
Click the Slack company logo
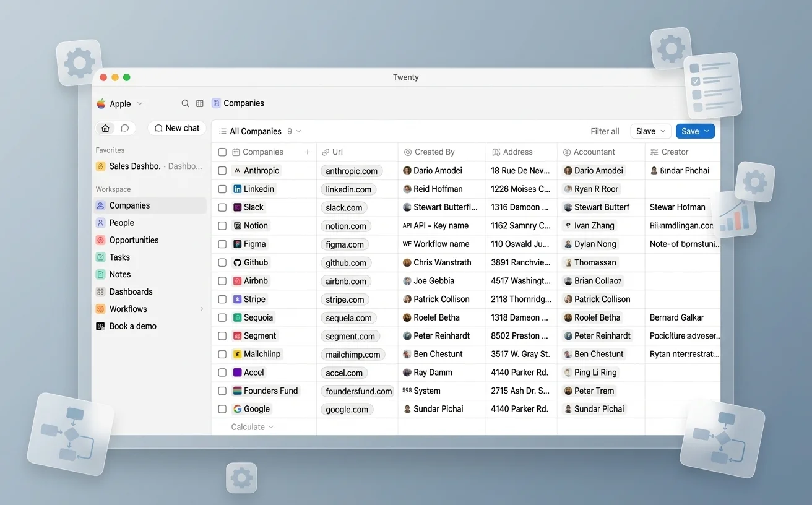tap(237, 207)
